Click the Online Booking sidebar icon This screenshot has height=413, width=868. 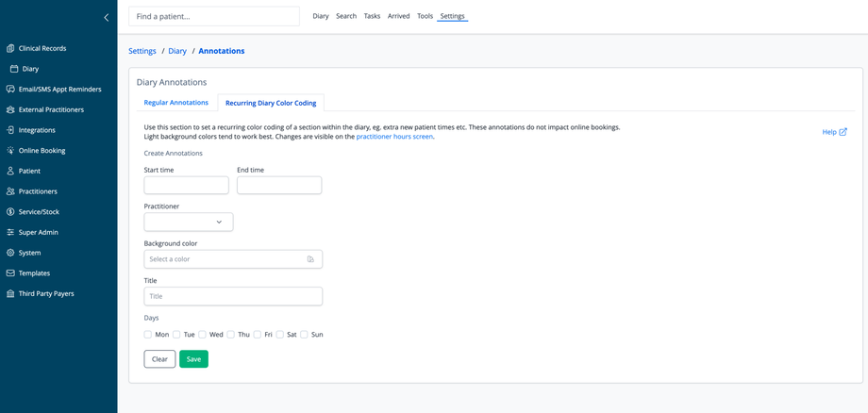[10, 151]
